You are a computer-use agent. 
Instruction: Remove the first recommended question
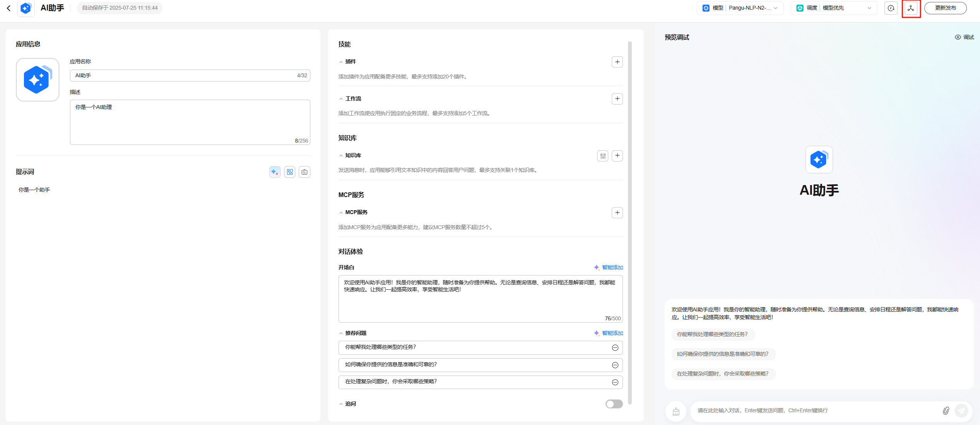click(x=615, y=348)
